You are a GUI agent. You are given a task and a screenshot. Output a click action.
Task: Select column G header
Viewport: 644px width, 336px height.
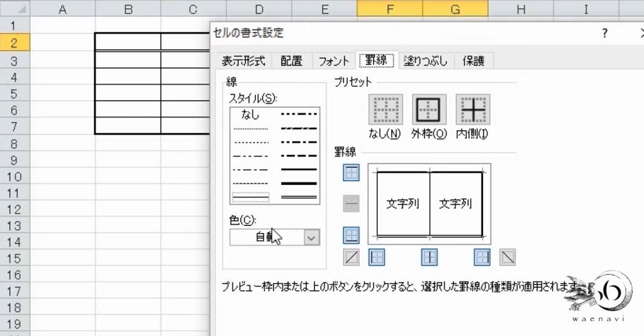click(455, 9)
